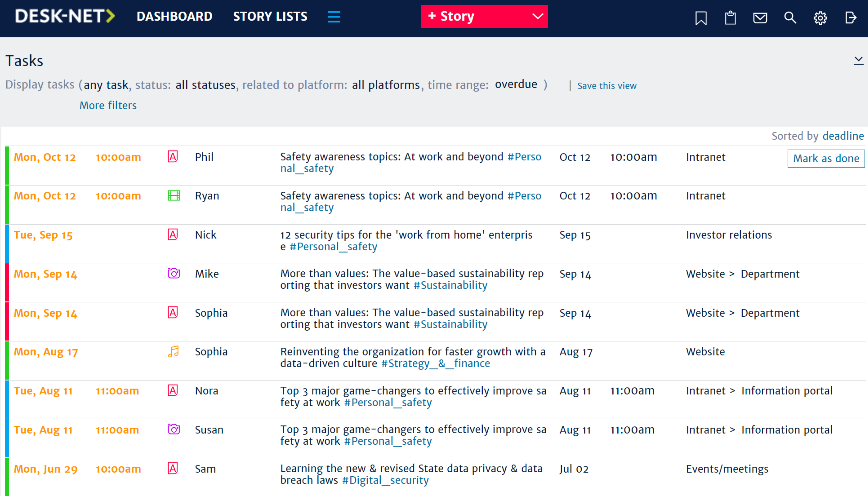This screenshot has width=868, height=496.
Task: Change the overdue time range filter
Action: 516,84
